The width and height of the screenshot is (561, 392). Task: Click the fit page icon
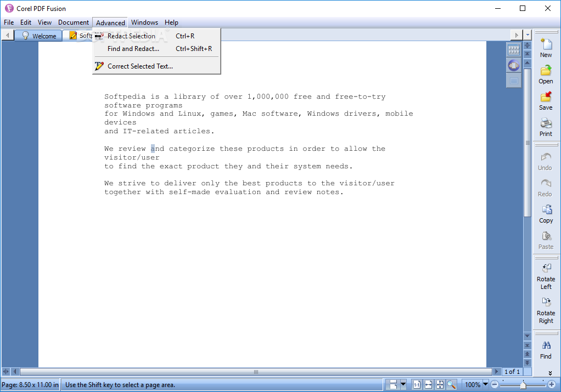[x=440, y=385]
